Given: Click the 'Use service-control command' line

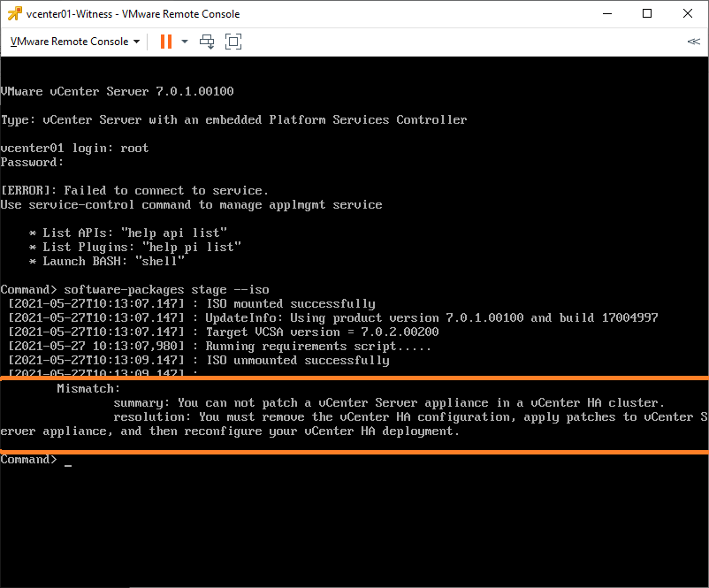Looking at the screenshot, I should [x=191, y=205].
